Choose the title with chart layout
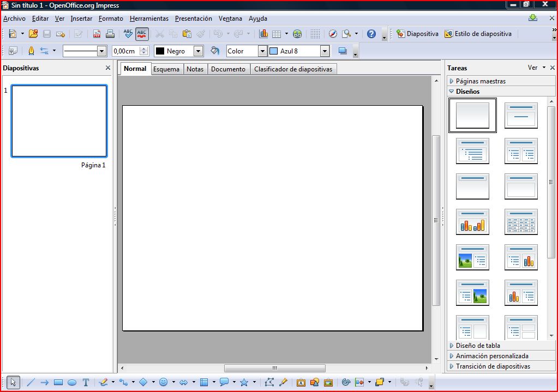 coord(472,222)
